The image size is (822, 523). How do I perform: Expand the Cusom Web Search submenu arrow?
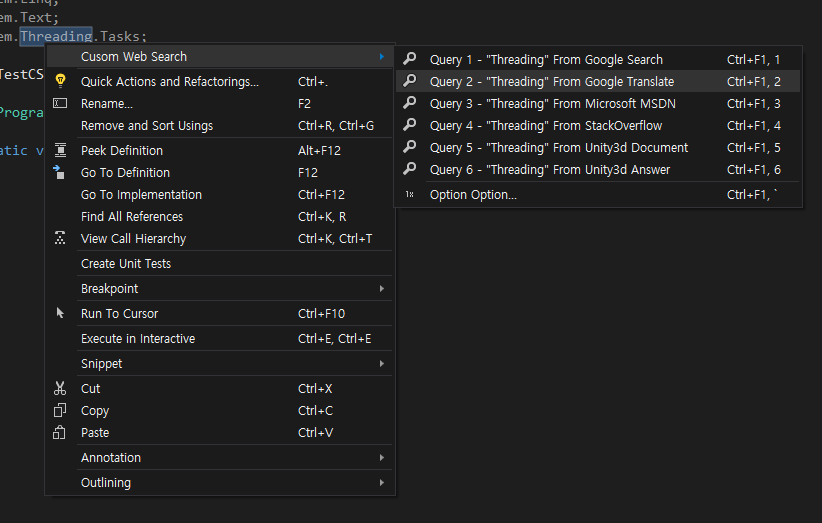382,57
